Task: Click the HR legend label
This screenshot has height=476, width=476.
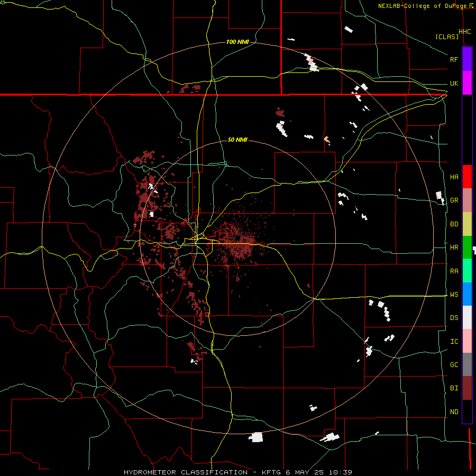Action: [454, 248]
